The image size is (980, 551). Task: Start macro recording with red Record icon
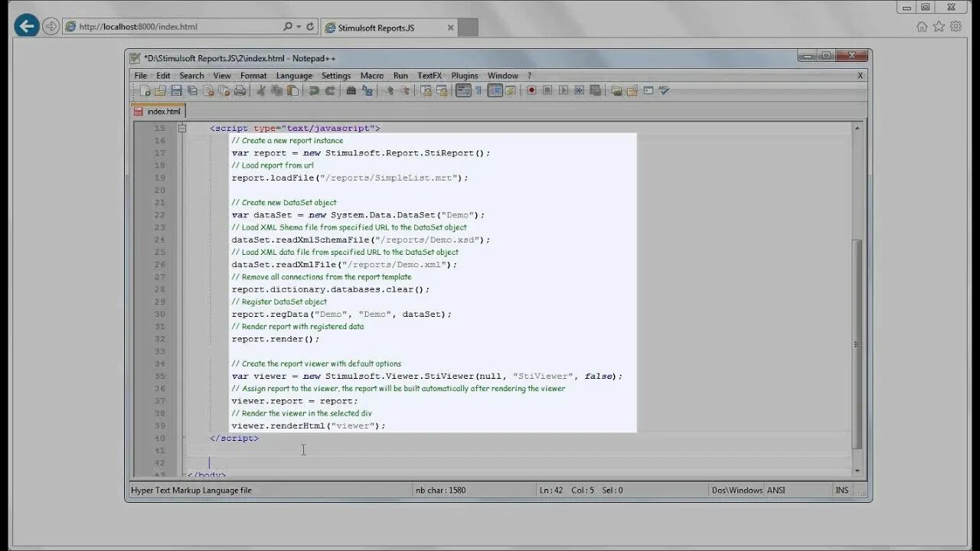click(x=531, y=90)
